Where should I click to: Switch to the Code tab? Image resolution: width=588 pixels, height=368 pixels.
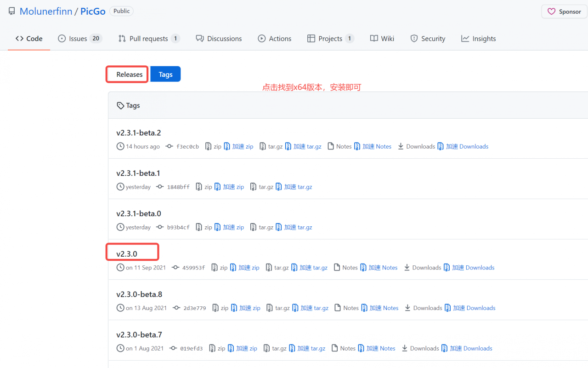point(29,39)
